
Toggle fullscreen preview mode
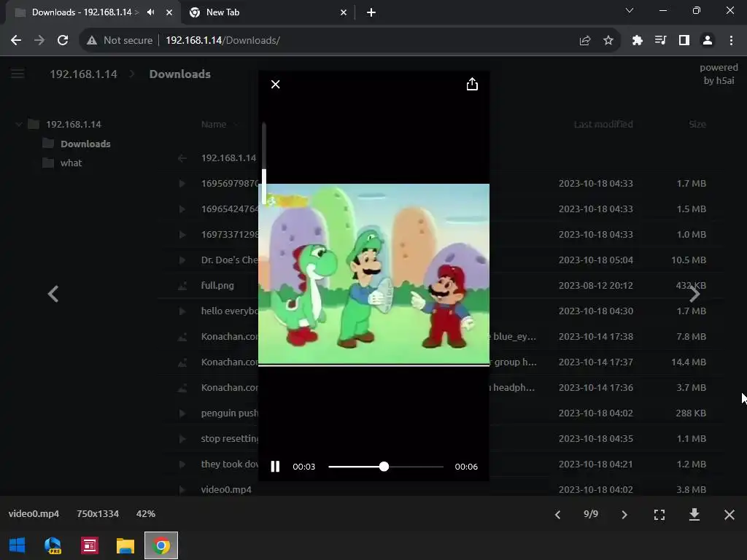pyautogui.click(x=659, y=514)
